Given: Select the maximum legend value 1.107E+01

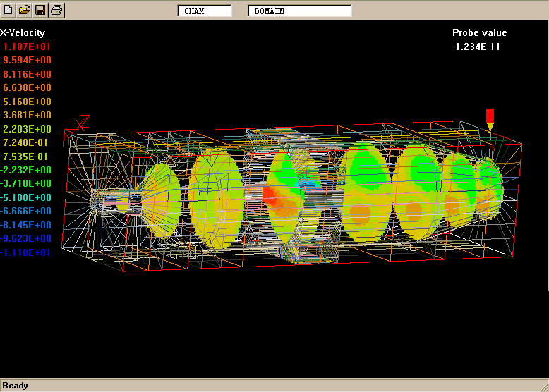Looking at the screenshot, I should [27, 47].
